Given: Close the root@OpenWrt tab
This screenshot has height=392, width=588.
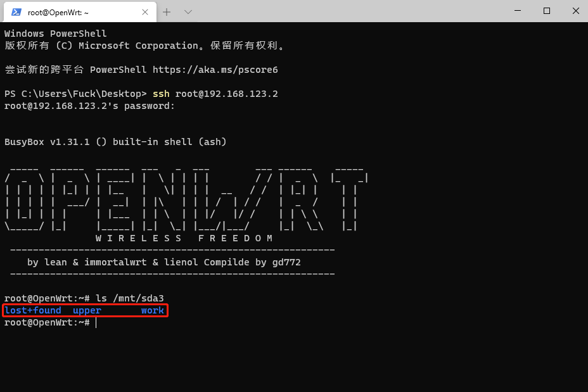Looking at the screenshot, I should [x=145, y=12].
